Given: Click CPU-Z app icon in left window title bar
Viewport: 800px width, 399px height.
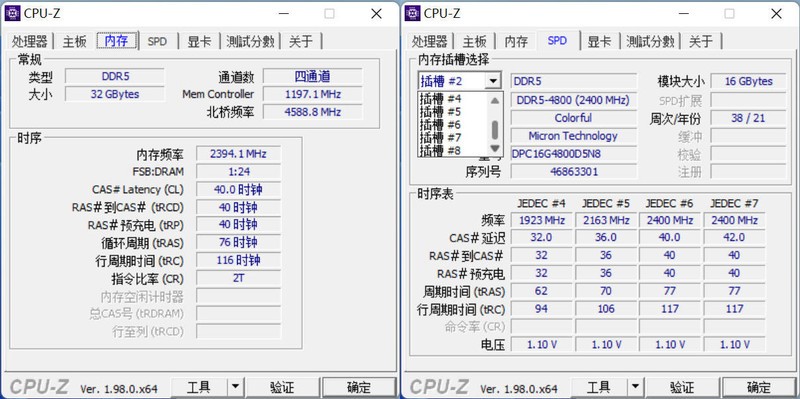Looking at the screenshot, I should (12, 13).
